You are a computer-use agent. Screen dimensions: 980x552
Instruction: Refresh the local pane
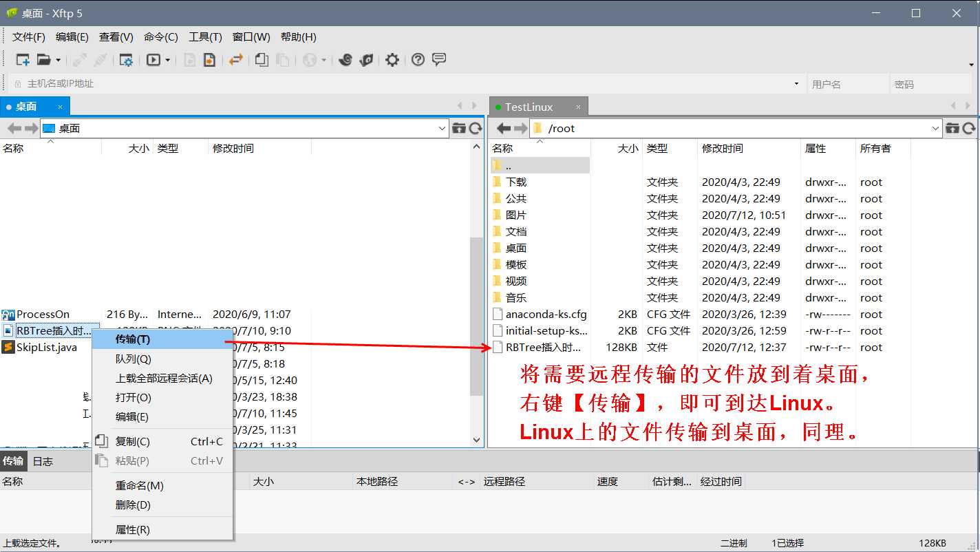pos(476,128)
